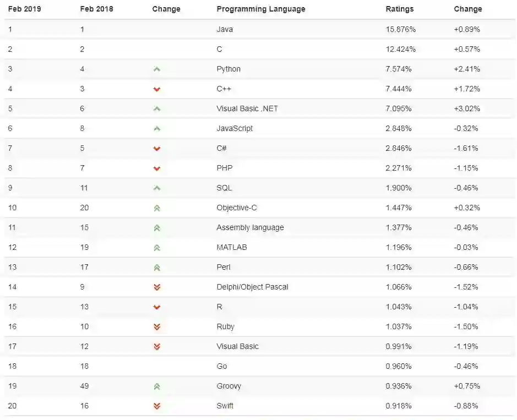Click the Feb 2019 column header
Image resolution: width=517 pixels, height=420 pixels.
(x=24, y=9)
